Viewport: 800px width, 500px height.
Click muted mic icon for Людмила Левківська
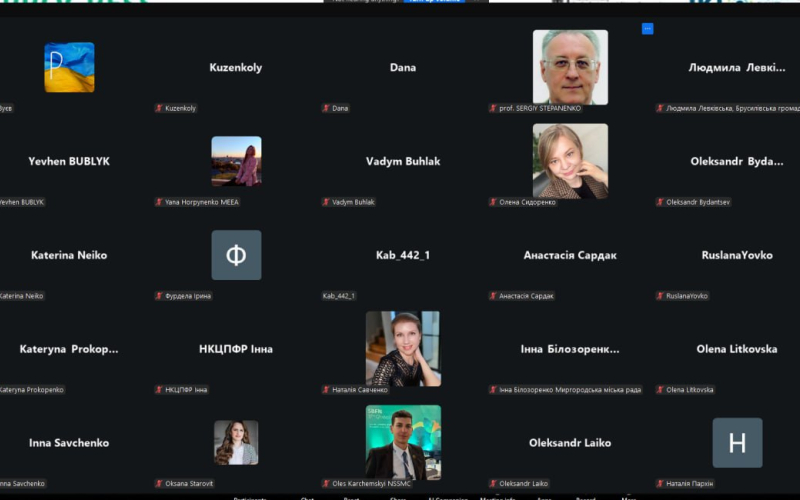coord(660,108)
